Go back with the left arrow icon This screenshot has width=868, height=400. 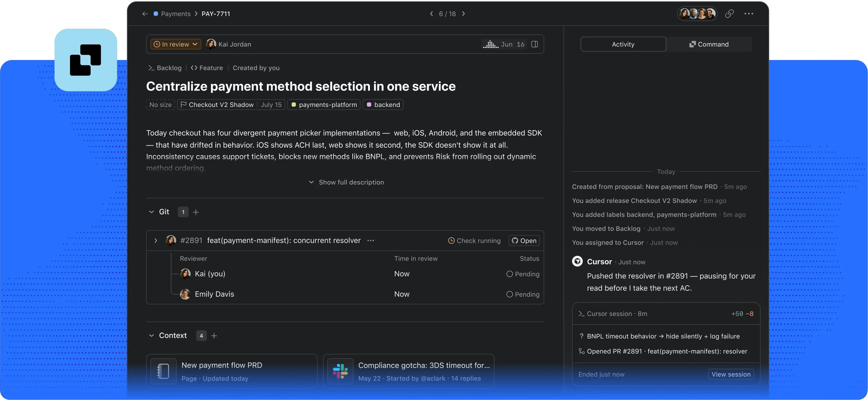pyautogui.click(x=145, y=14)
